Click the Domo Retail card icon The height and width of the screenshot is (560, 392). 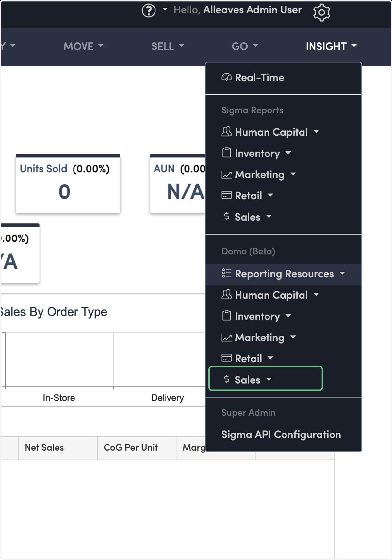[226, 358]
